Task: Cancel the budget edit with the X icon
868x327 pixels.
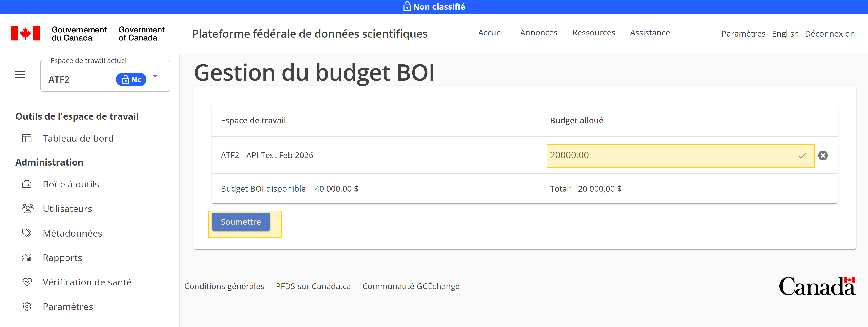Action: click(823, 155)
